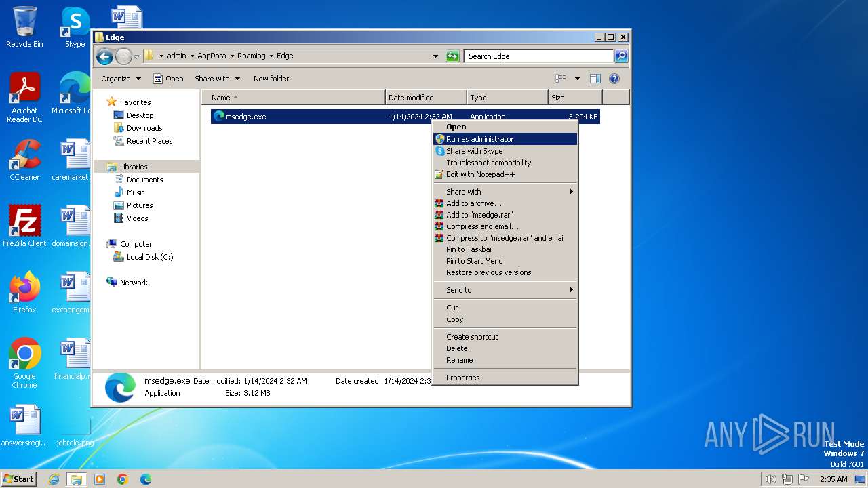Open Recycle Bin on desktop
Screen dimensions: 868x488
pos(24,28)
